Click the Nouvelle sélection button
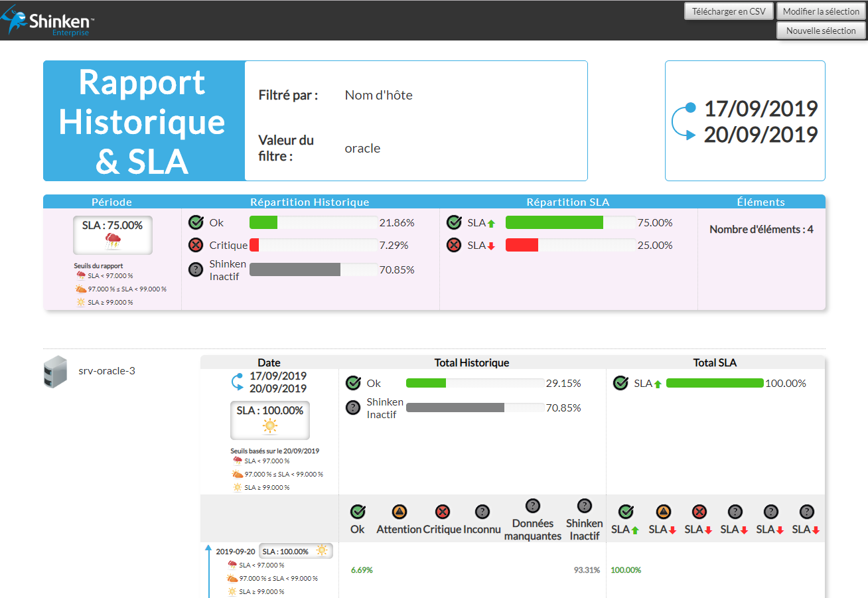 click(821, 31)
